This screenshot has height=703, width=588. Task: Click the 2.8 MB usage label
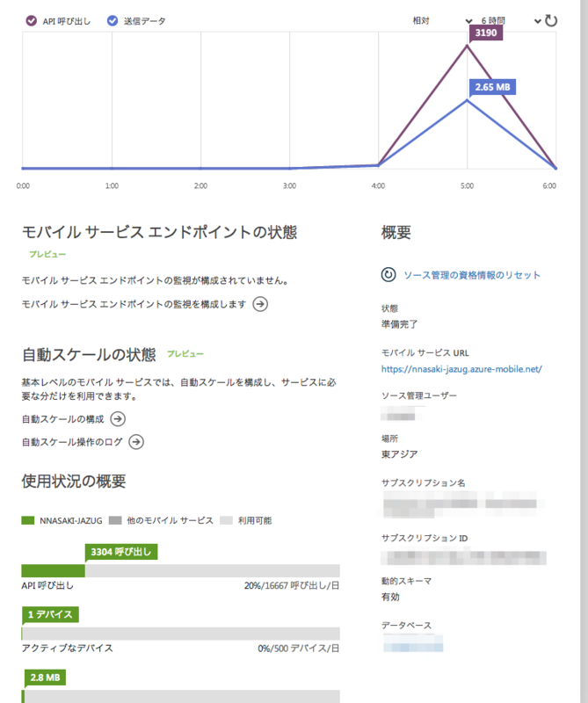(45, 677)
